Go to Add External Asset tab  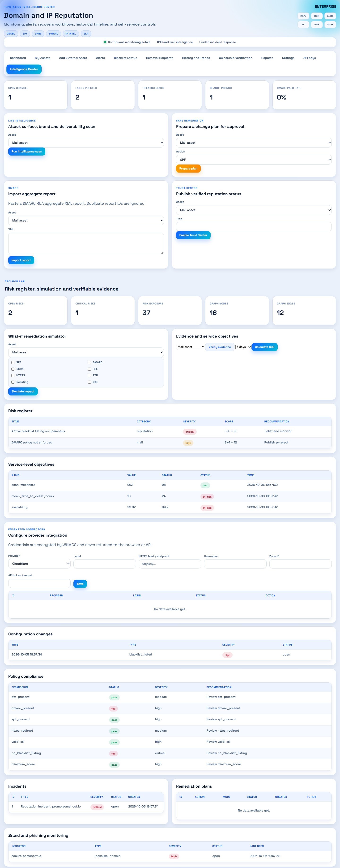point(73,58)
